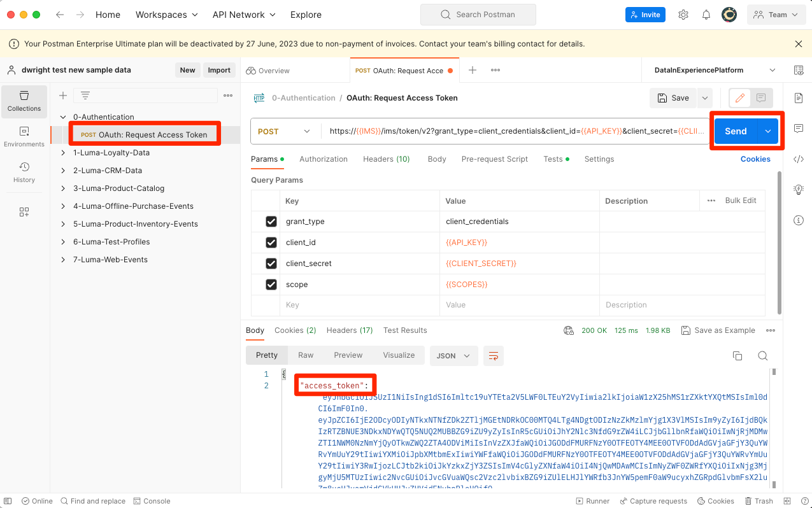Open the DataInExperiencePlatform environment selector
Screen dimensions: 812x508
click(715, 70)
